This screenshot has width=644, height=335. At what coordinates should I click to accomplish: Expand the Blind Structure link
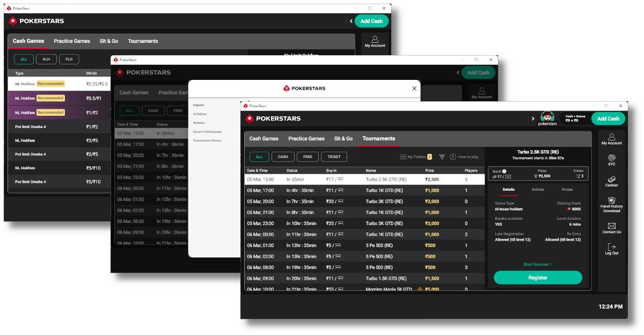(537, 264)
